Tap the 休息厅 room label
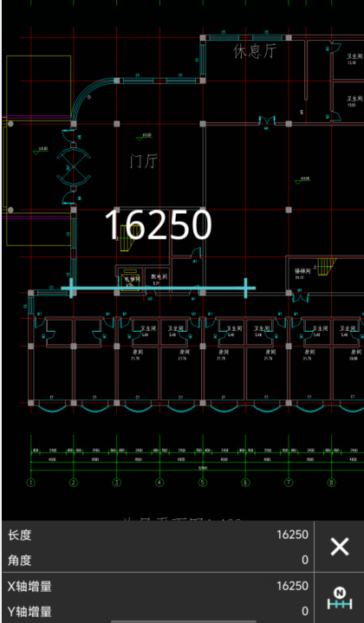 255,51
